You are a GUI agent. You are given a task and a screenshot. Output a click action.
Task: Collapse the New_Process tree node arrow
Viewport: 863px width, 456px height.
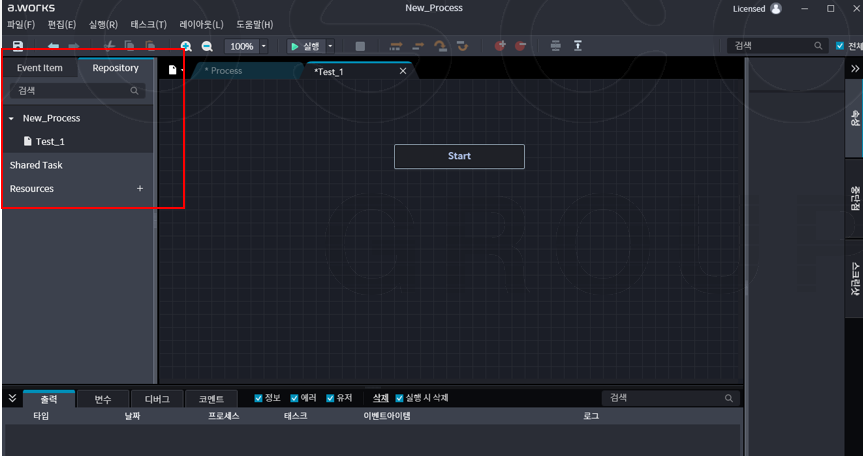coord(12,119)
